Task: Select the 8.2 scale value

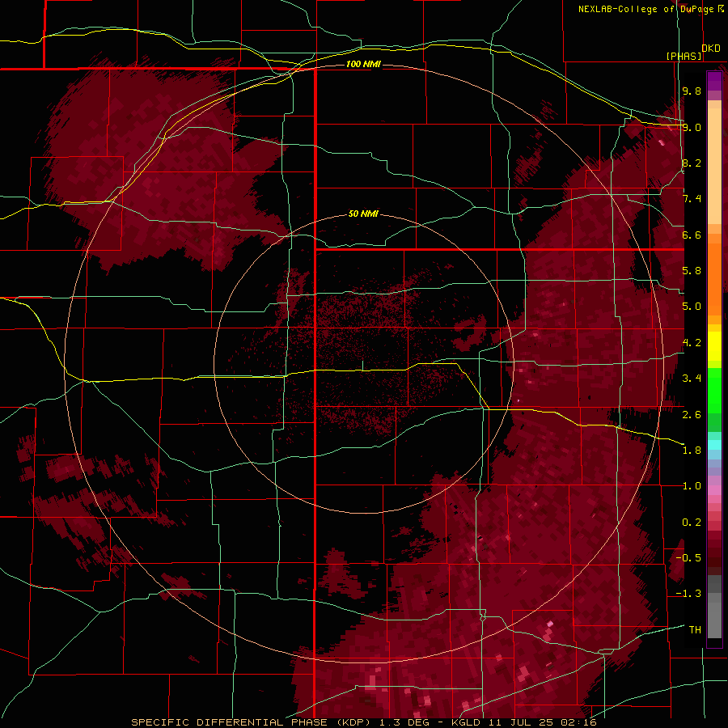Action: [x=692, y=163]
